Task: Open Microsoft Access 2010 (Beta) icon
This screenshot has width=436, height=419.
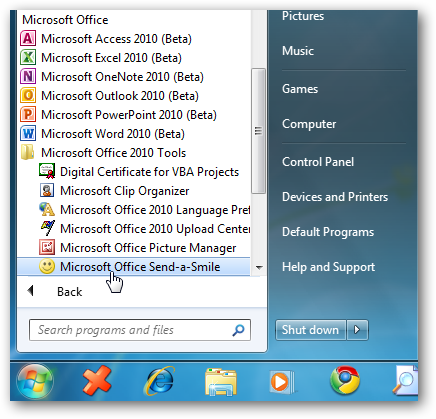Action: (x=28, y=39)
